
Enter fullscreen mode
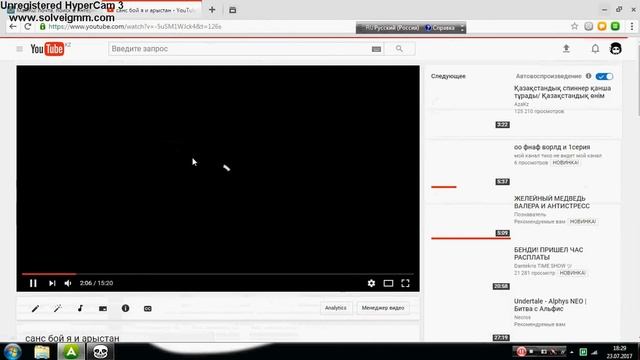coord(405,283)
